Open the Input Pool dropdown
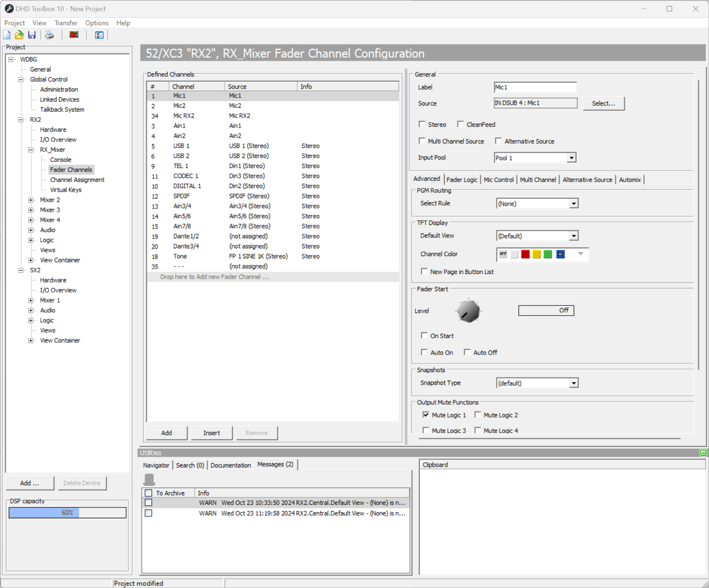This screenshot has height=588, width=709. (572, 158)
